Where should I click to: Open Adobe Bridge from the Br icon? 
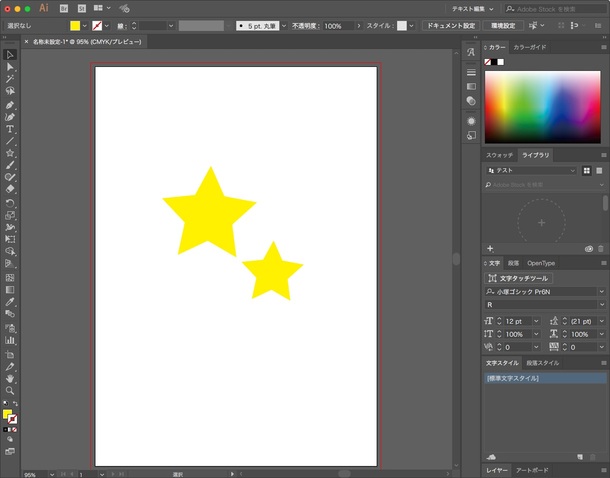click(63, 9)
